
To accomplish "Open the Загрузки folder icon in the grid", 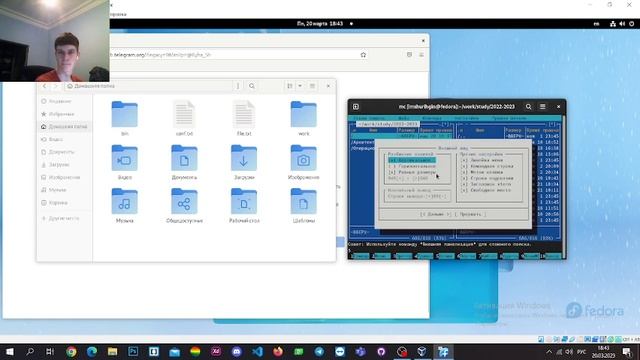I will [244, 158].
